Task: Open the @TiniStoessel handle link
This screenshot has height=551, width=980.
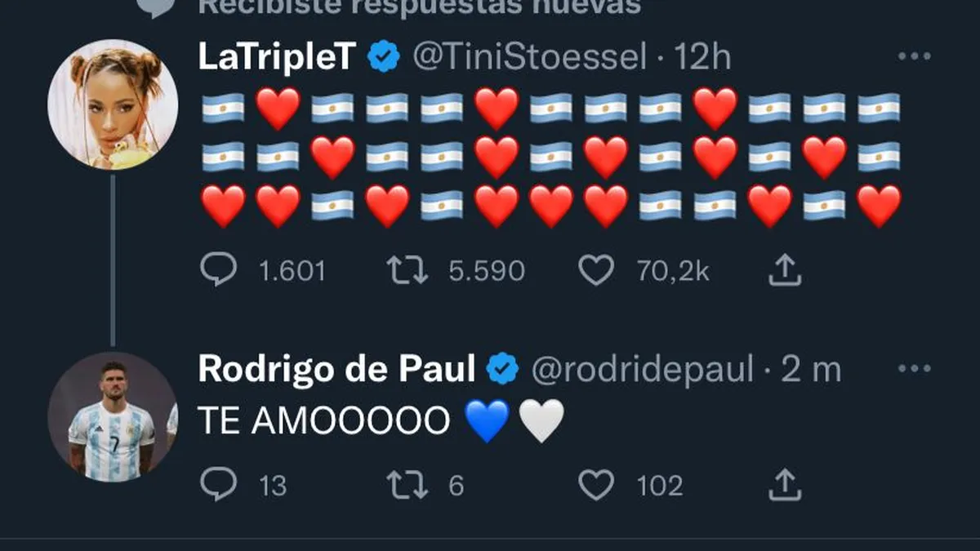Action: 529,57
